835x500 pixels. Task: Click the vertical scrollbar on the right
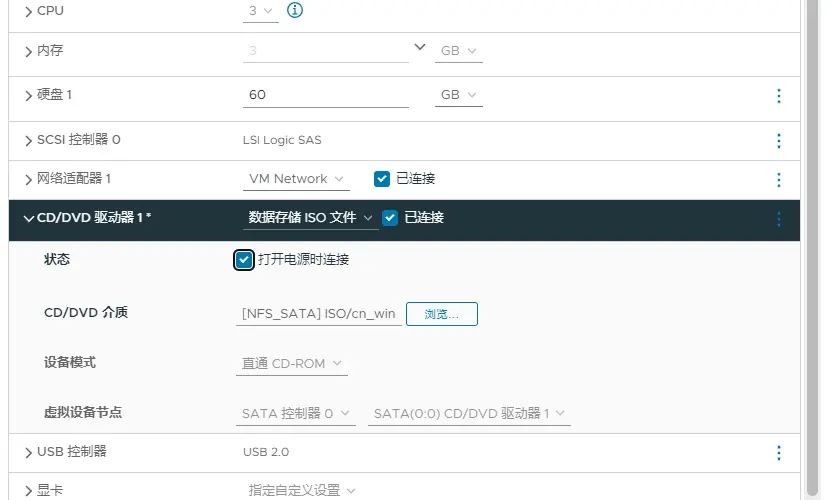(817, 250)
